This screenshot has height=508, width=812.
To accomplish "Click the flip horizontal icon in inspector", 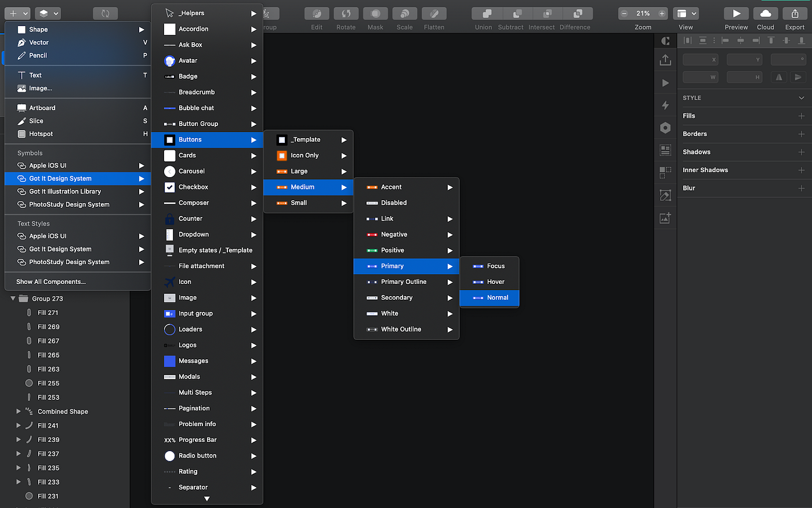I will (x=779, y=77).
